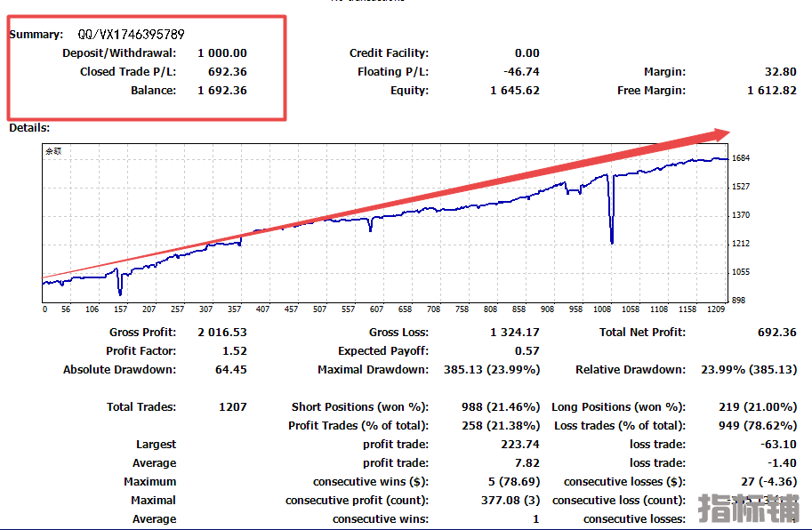Select the largest profit trade value "223.74"
812x530 pixels.
pyautogui.click(x=520, y=444)
